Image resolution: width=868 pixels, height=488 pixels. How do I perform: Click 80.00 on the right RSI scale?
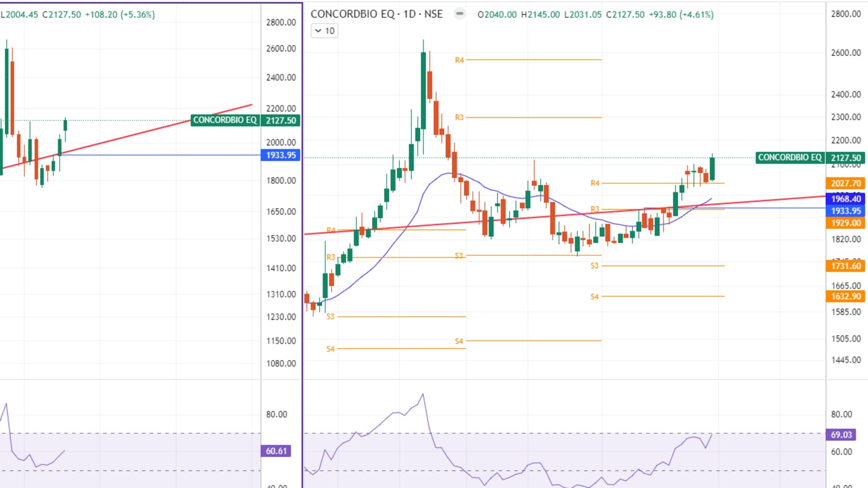tap(841, 414)
